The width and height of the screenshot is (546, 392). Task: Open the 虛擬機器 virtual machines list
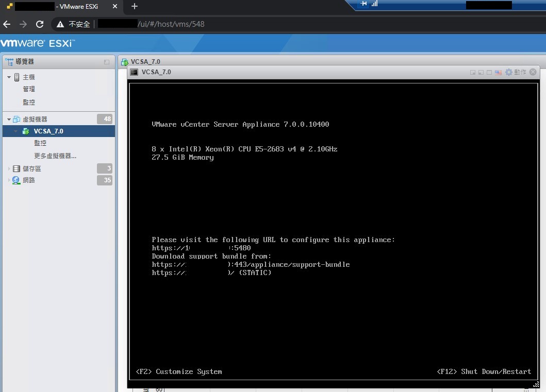coord(35,120)
